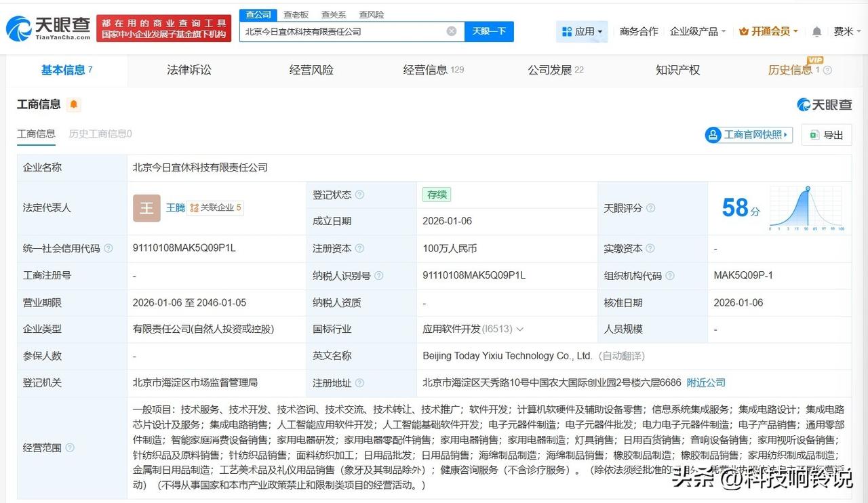Click the 天眼查 logo right of the 工商信息 heading
This screenshot has width=868, height=503.
(x=825, y=104)
